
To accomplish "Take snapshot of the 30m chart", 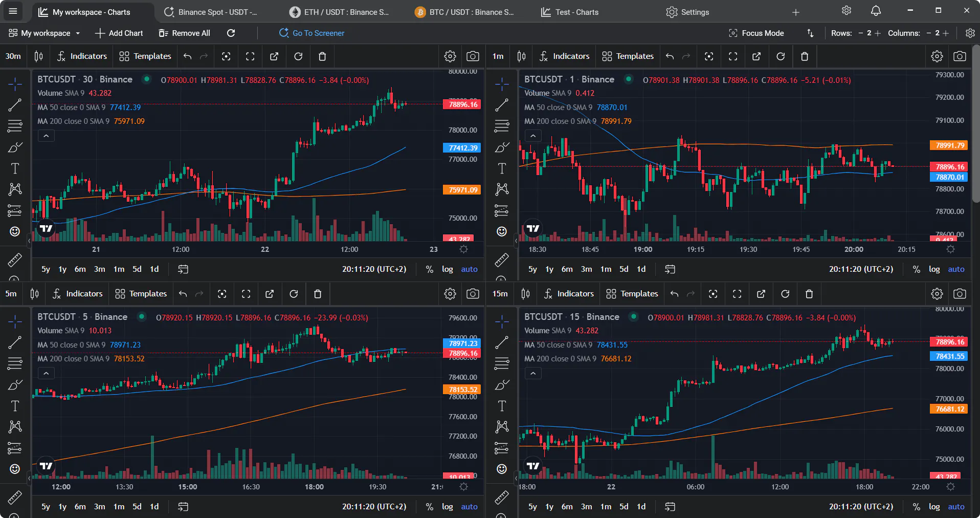I will tap(473, 56).
